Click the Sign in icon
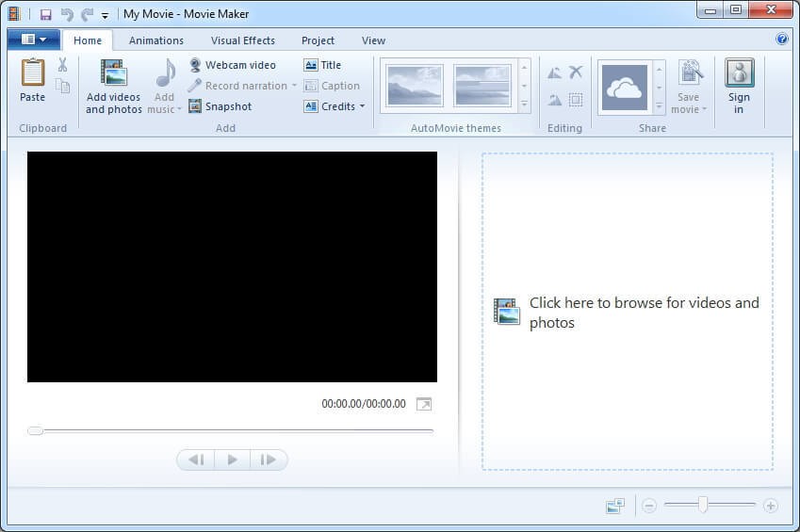This screenshot has width=800, height=532. pyautogui.click(x=740, y=73)
